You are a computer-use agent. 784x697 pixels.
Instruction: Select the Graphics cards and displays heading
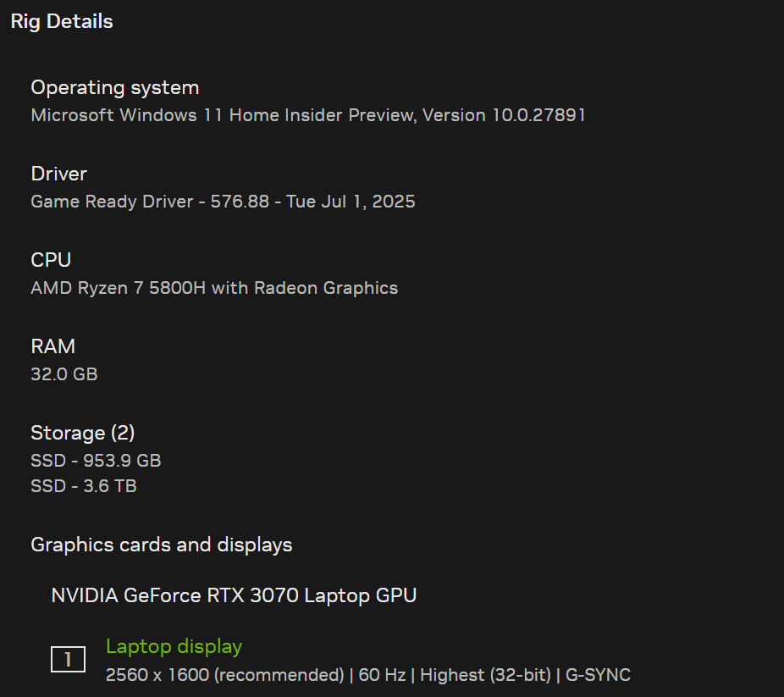pos(161,545)
